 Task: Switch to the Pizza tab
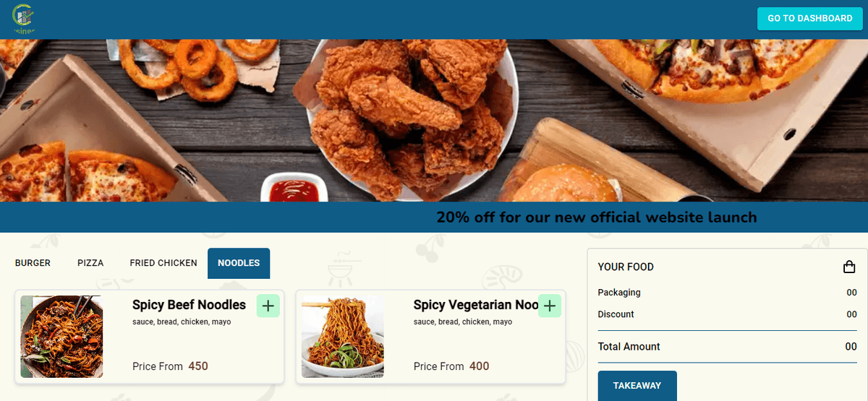(x=90, y=263)
